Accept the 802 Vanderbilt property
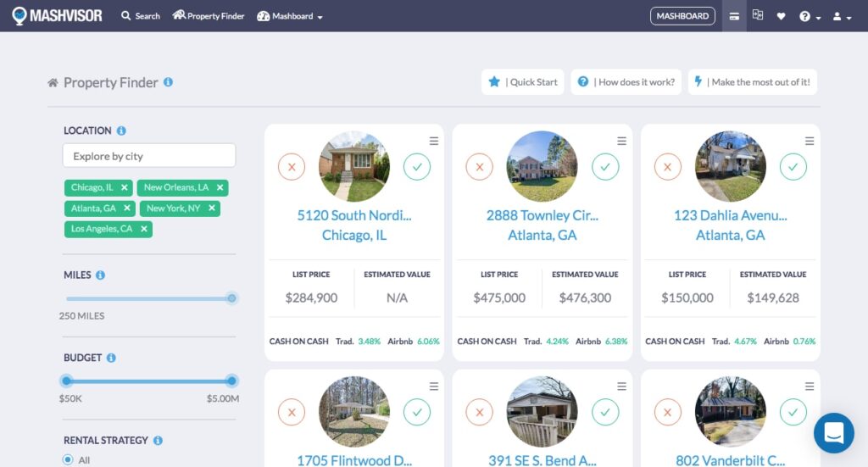Image resolution: width=868 pixels, height=467 pixels. coord(793,412)
